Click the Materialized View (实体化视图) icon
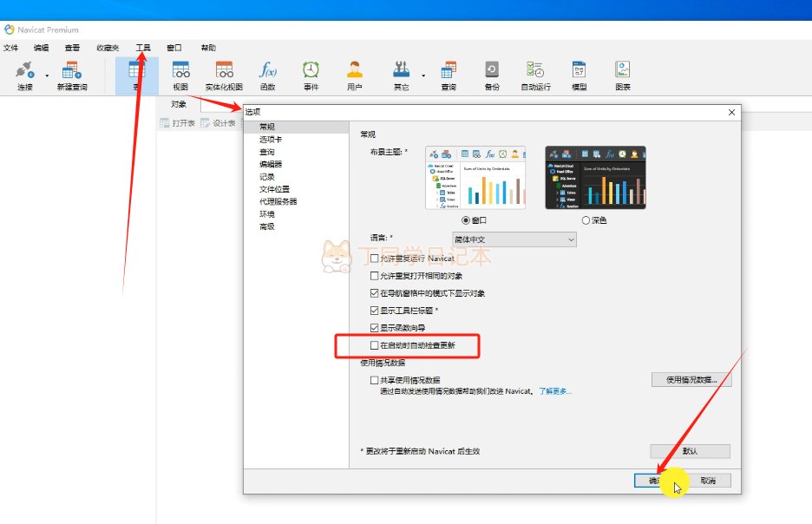The image size is (812, 524). tap(224, 75)
